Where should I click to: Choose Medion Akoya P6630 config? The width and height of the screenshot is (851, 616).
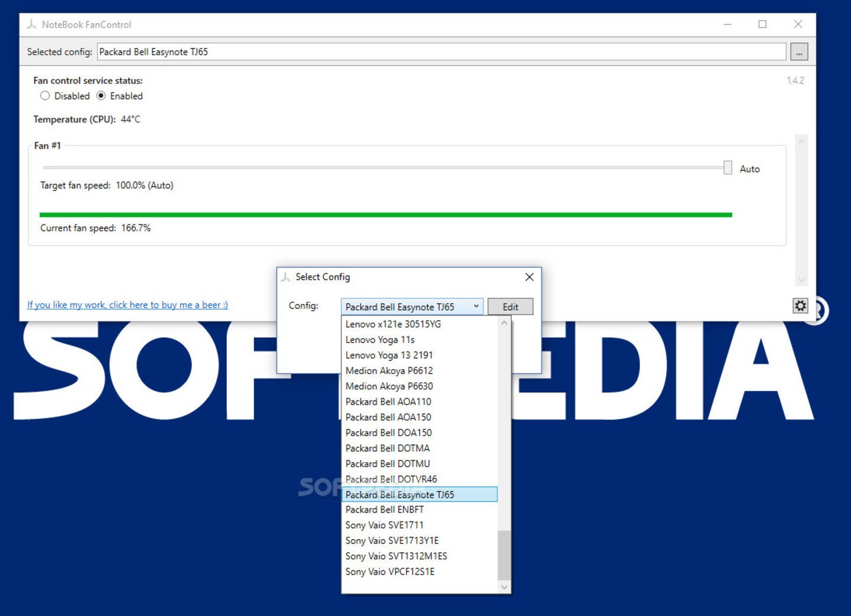(x=420, y=386)
